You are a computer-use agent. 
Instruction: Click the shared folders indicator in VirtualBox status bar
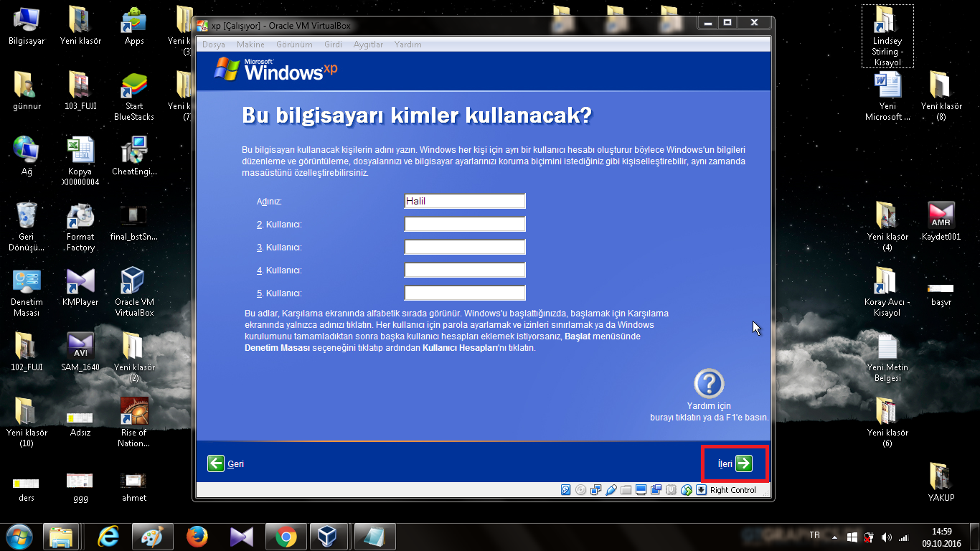click(x=626, y=490)
